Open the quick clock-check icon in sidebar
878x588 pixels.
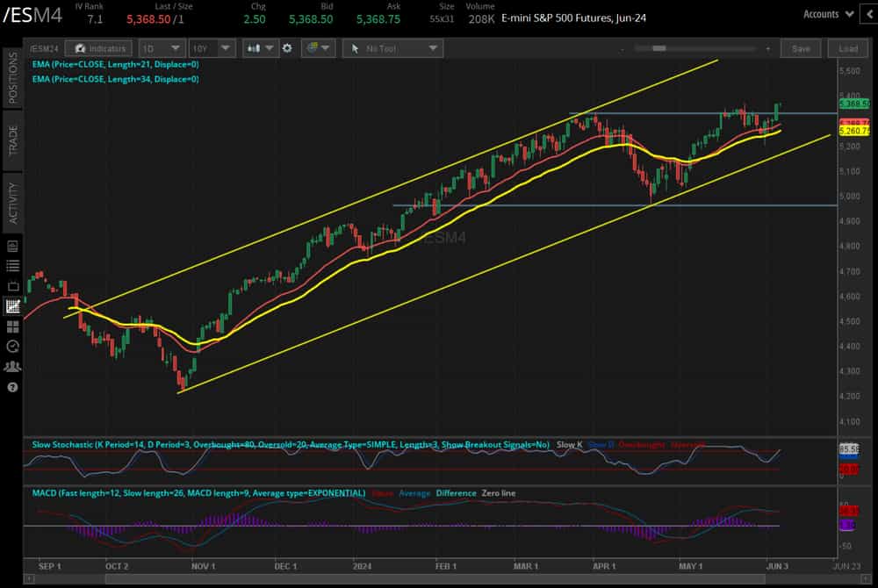(12, 347)
